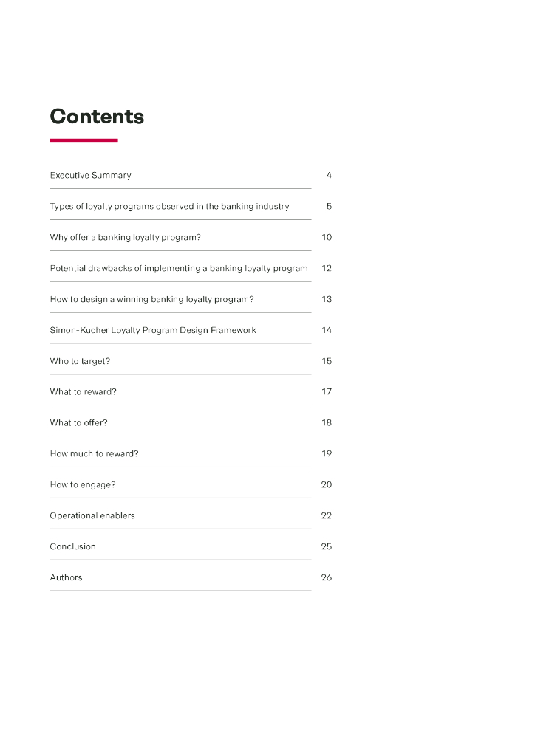Go to Types of loyalty programs entry
The width and height of the screenshot is (535, 756).
click(x=169, y=207)
